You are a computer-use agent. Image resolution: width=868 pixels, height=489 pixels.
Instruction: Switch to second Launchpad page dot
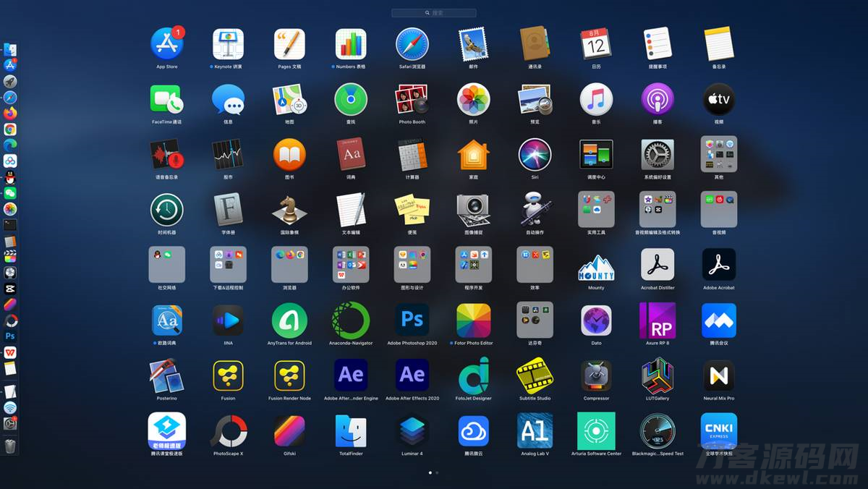click(437, 472)
